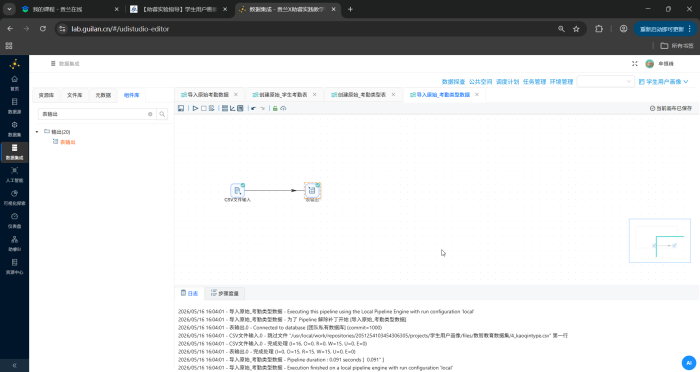
Task: Select the CSV文件输入 node on canvas
Action: (237, 191)
